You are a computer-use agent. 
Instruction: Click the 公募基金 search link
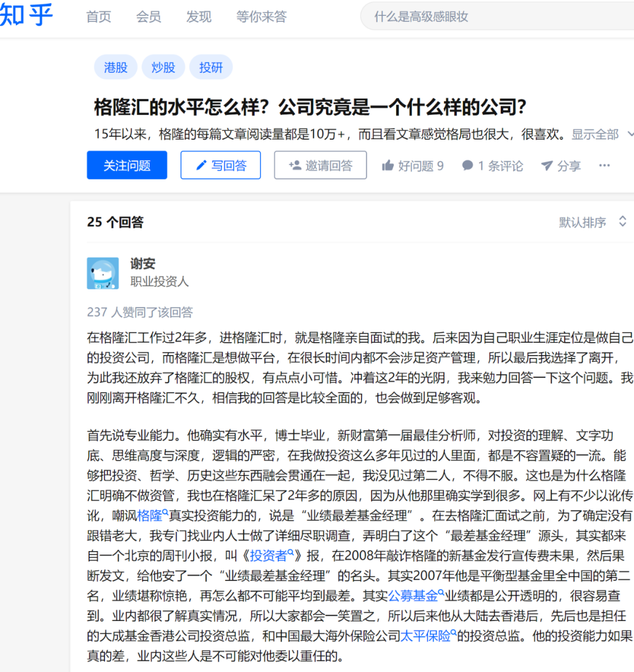pyautogui.click(x=416, y=596)
